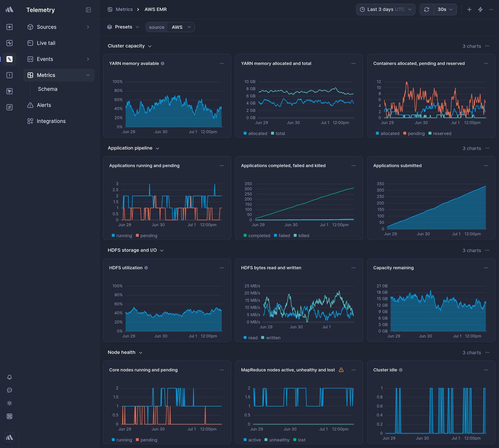Click info icon beside Cluster idle
This screenshot has width=499, height=448.
pos(401,370)
